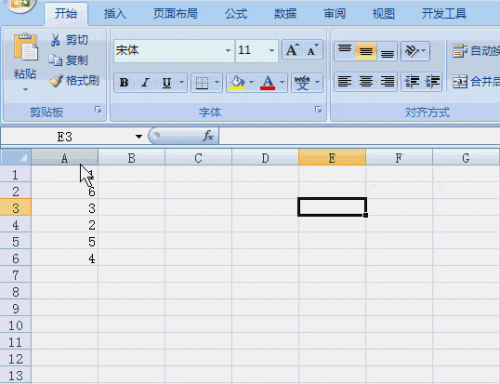The image size is (500, 384).
Task: Open the Name Box dropdown arrow
Action: pyautogui.click(x=139, y=136)
